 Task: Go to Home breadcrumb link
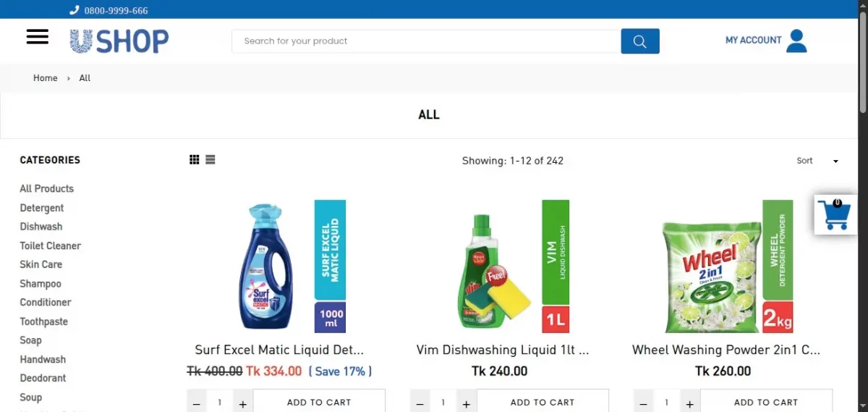coord(45,78)
